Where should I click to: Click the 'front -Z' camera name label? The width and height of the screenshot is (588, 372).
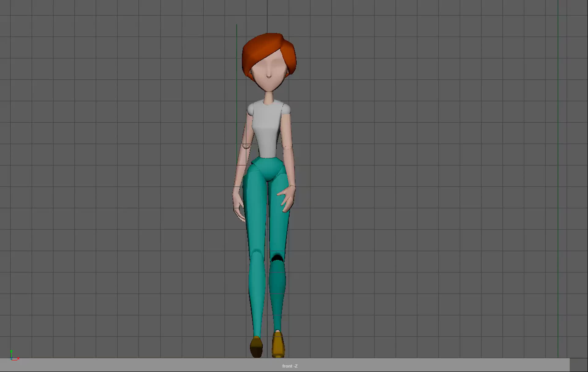[x=290, y=366]
